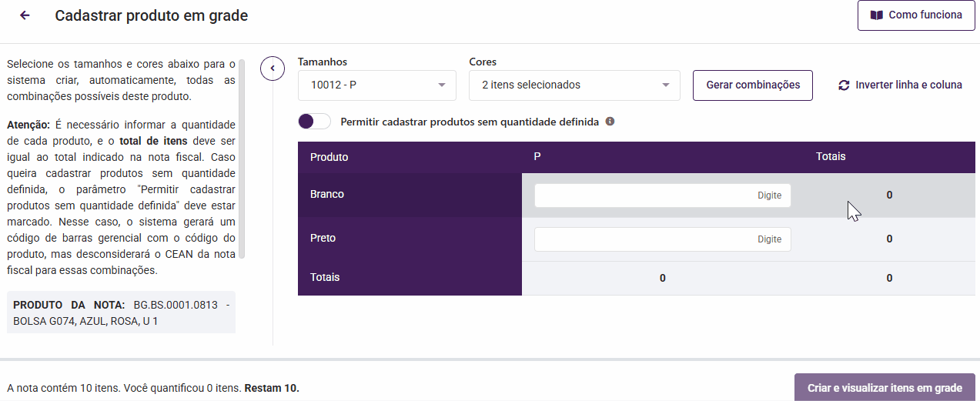Viewport: 980px width, 401px height.
Task: Click the book icon in Como funciona
Action: tap(876, 15)
